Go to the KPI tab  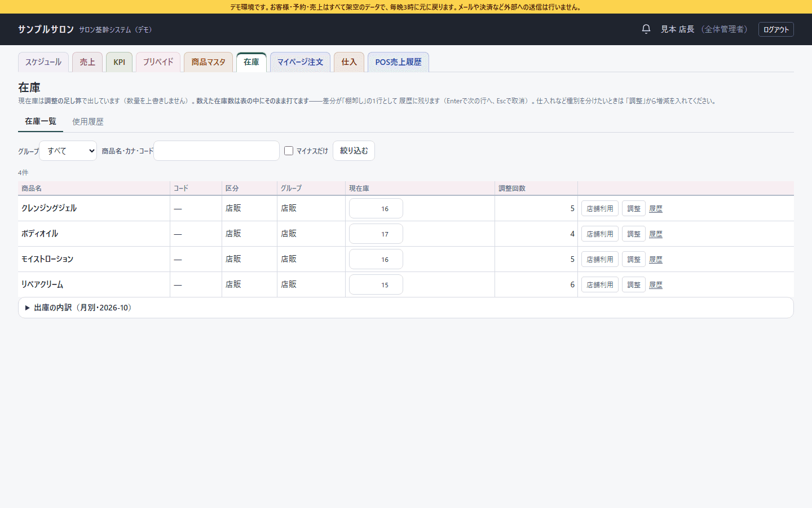pyautogui.click(x=119, y=62)
